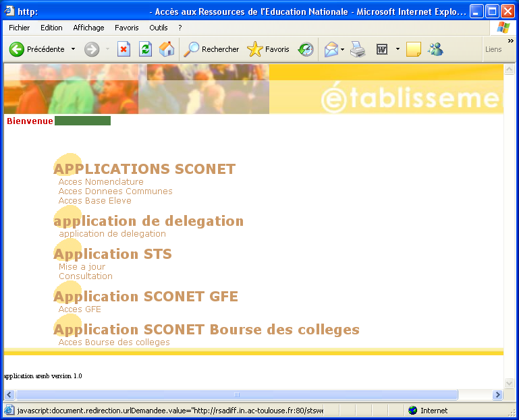Open the Acces Base Eleve link
Image resolution: width=519 pixels, height=420 pixels.
[x=95, y=201]
